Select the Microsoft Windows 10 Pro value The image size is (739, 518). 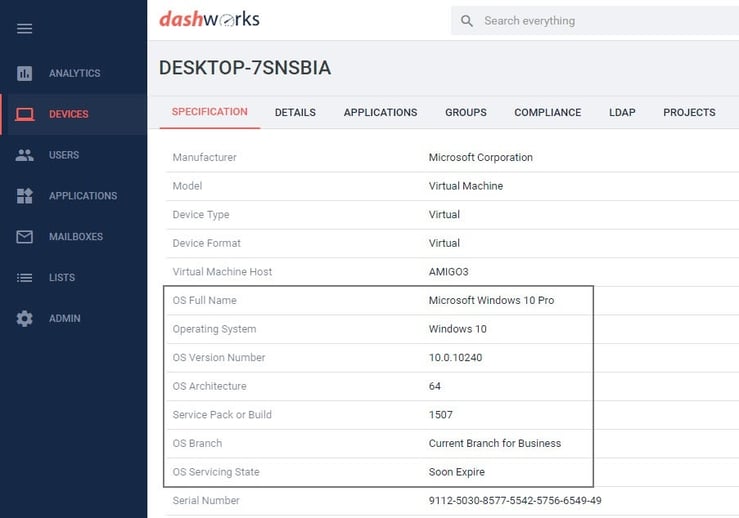pos(491,300)
